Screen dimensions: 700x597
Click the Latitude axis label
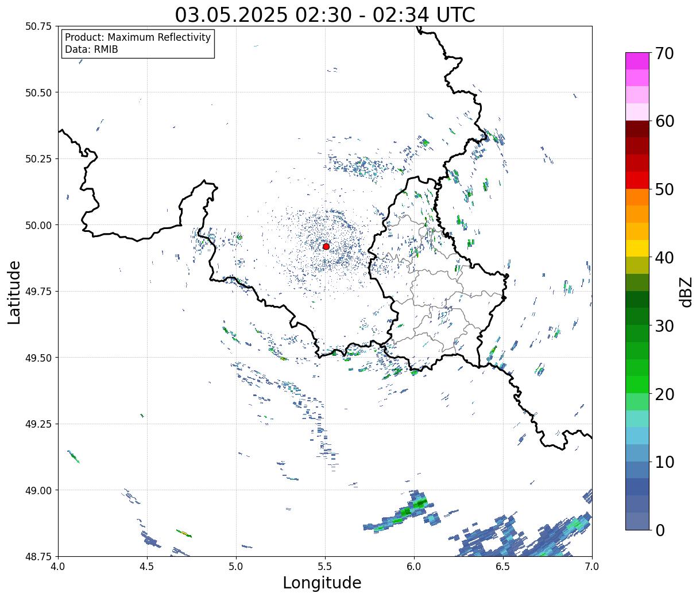[14, 292]
